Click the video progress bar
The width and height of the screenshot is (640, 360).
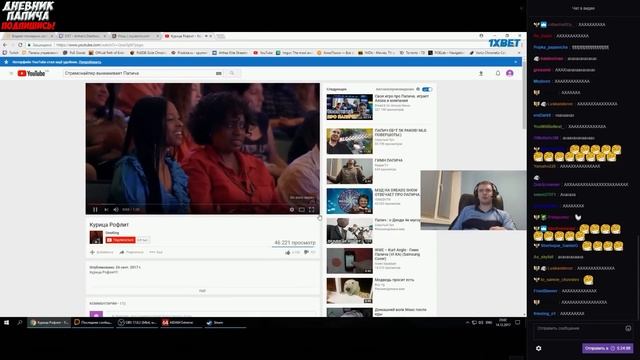point(202,204)
